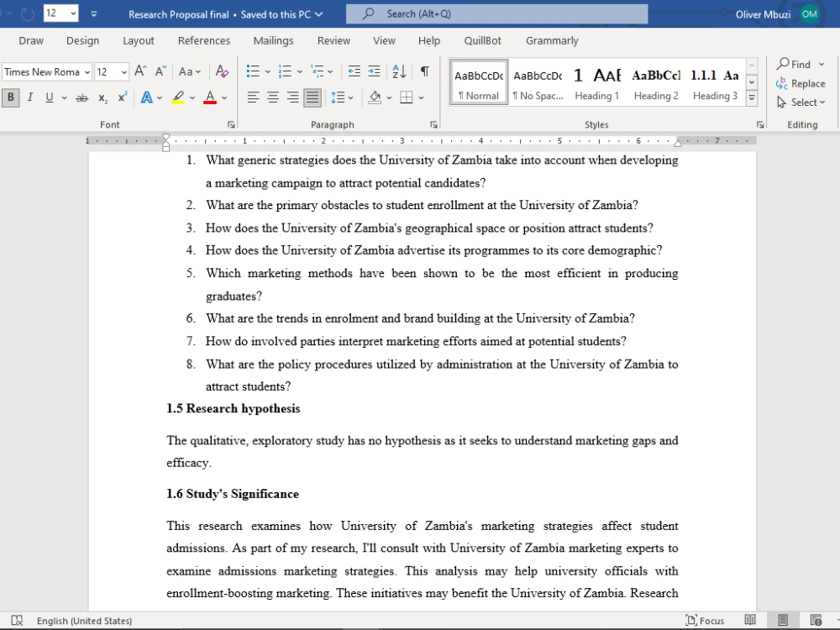840x630 pixels.
Task: Apply Borders icon
Action: click(407, 97)
